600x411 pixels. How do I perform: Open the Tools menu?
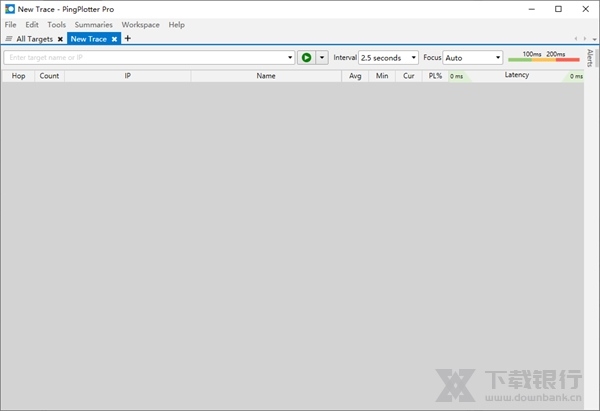(57, 24)
